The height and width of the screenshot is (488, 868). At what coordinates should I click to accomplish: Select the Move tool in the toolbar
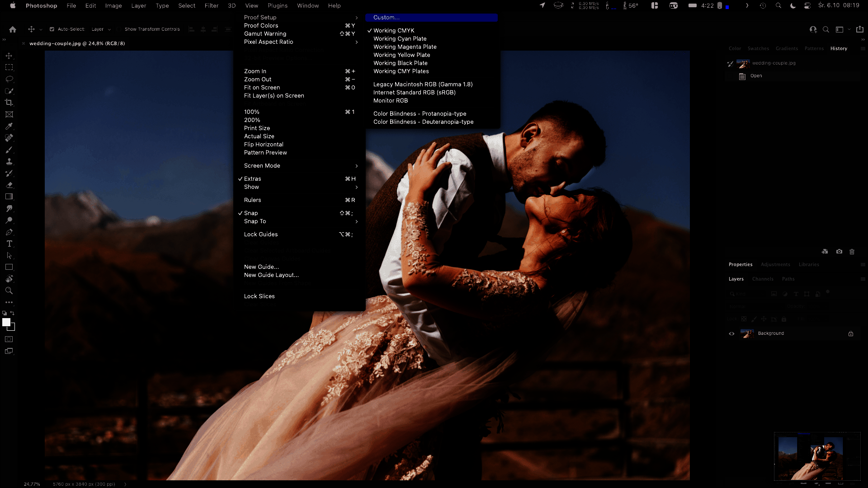pos(9,56)
